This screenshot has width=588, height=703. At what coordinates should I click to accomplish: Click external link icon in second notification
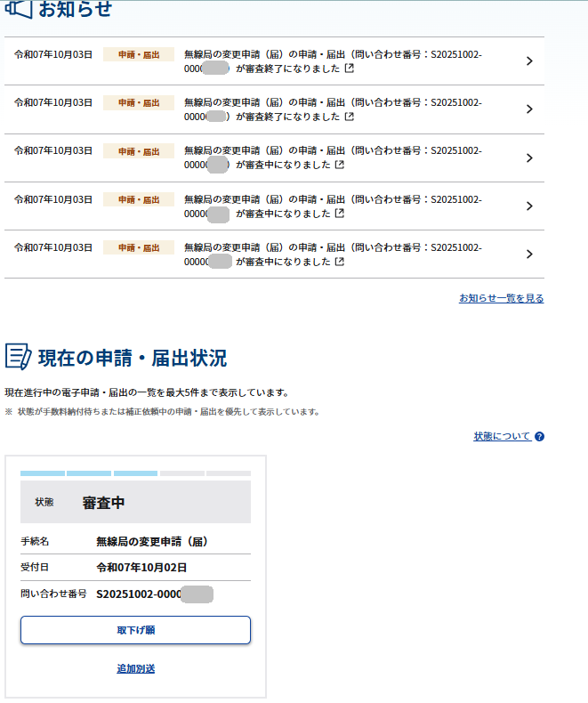[x=350, y=117]
